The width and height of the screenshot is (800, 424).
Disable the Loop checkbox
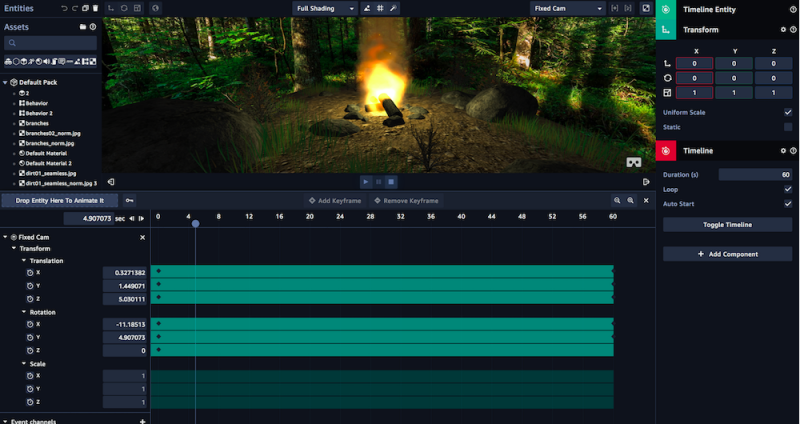click(x=788, y=189)
